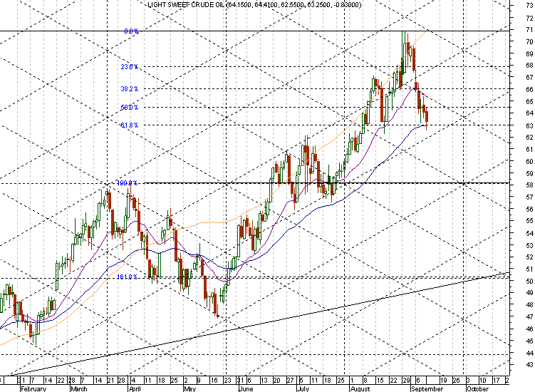Select the July month label

pos(303,389)
